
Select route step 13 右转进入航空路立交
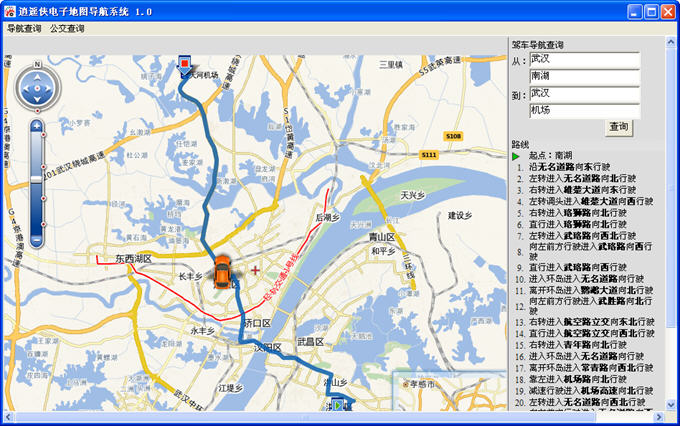tap(591, 322)
